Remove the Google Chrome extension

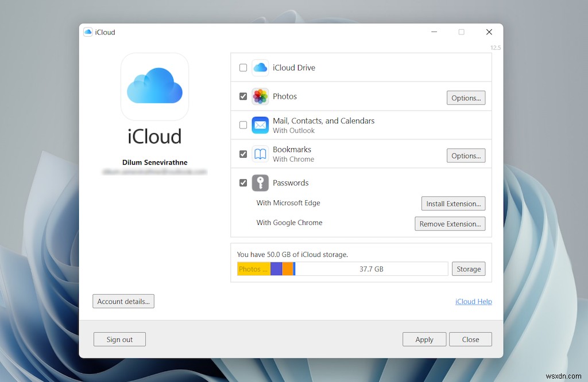450,223
